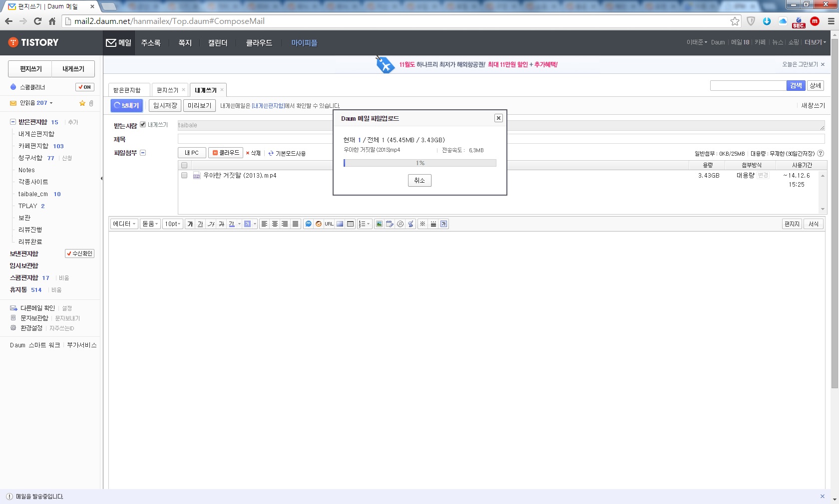Open the 클라우드 menu
839x504 pixels.
259,43
